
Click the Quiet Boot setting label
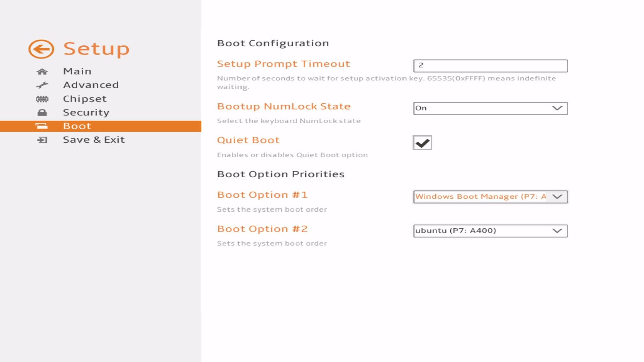pos(248,140)
